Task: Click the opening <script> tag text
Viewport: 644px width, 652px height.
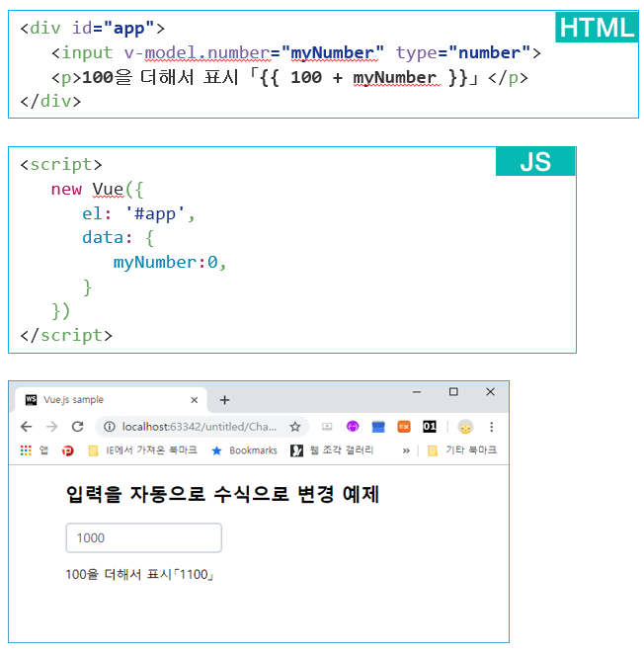Action: (61, 165)
